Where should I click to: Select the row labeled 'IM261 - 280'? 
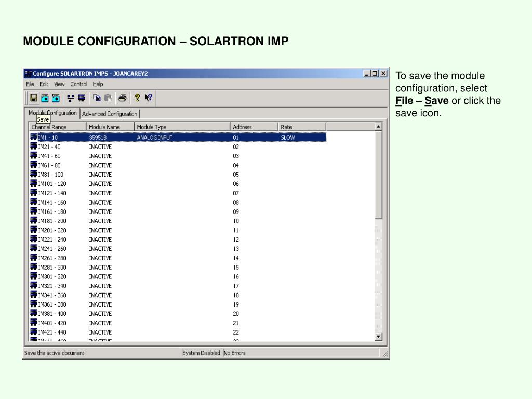(x=178, y=258)
